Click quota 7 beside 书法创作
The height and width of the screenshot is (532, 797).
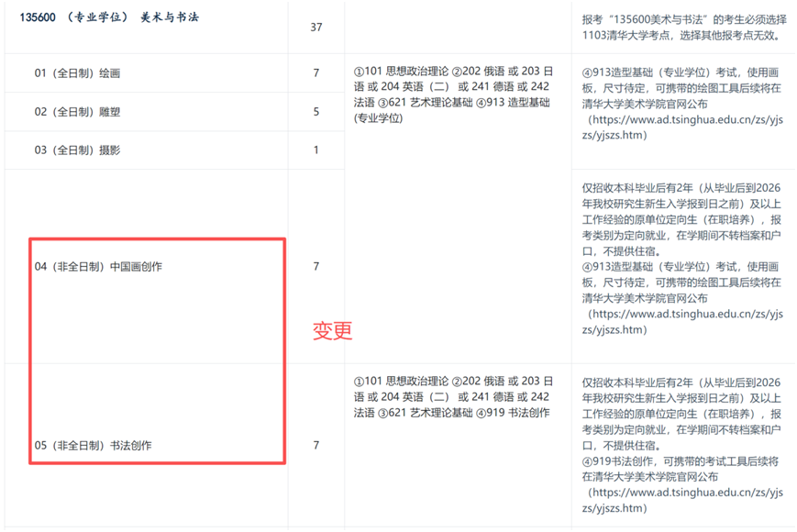[x=316, y=446]
